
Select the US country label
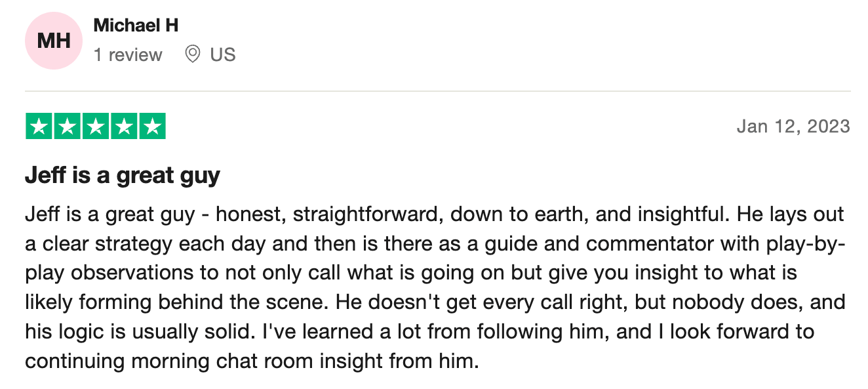223,54
